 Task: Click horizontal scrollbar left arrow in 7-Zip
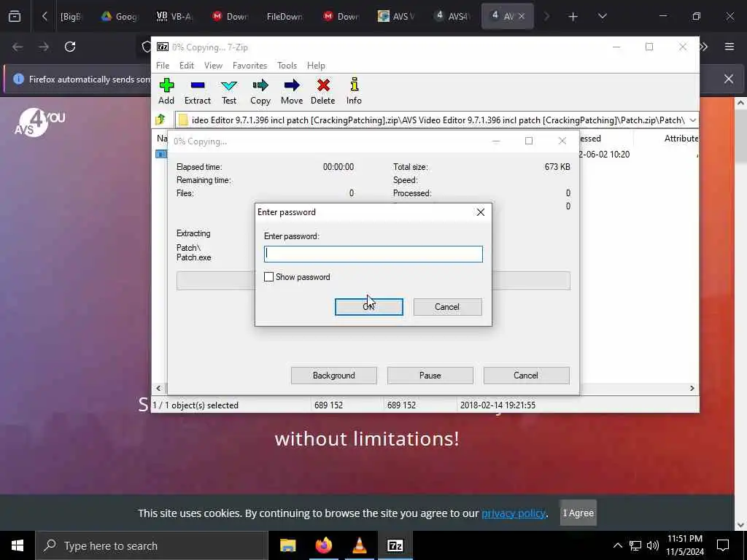158,389
